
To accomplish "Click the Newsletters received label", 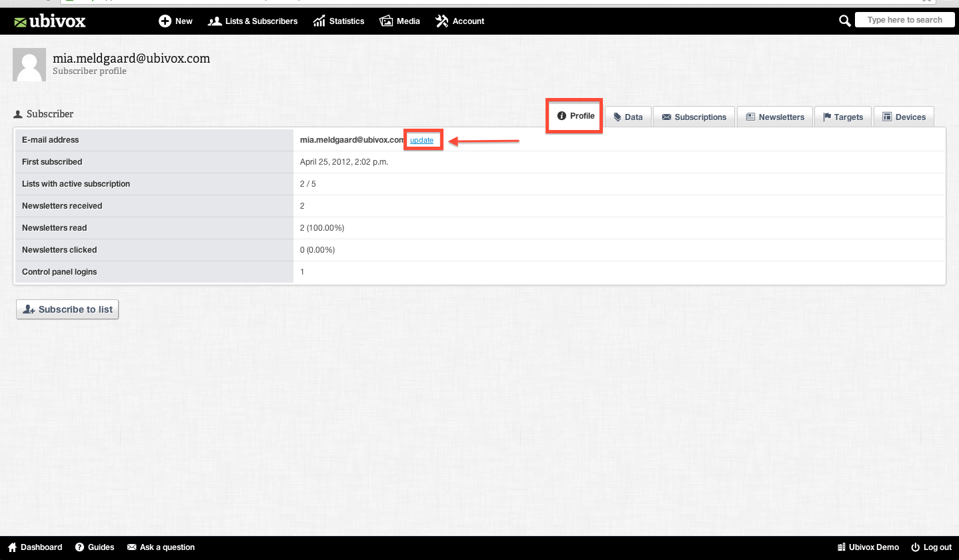I will click(x=62, y=206).
